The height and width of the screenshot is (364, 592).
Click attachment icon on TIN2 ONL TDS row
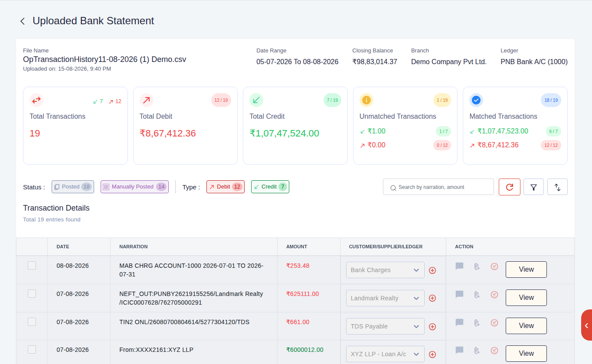(477, 323)
